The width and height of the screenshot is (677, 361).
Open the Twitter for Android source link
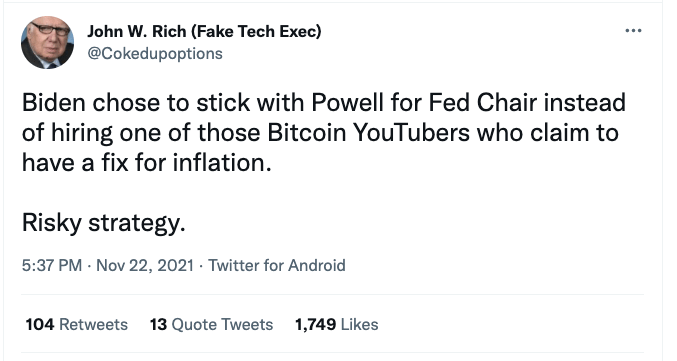pos(277,265)
